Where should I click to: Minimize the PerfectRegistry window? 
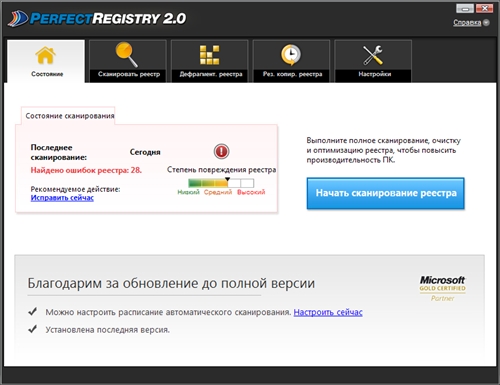tap(465, 8)
